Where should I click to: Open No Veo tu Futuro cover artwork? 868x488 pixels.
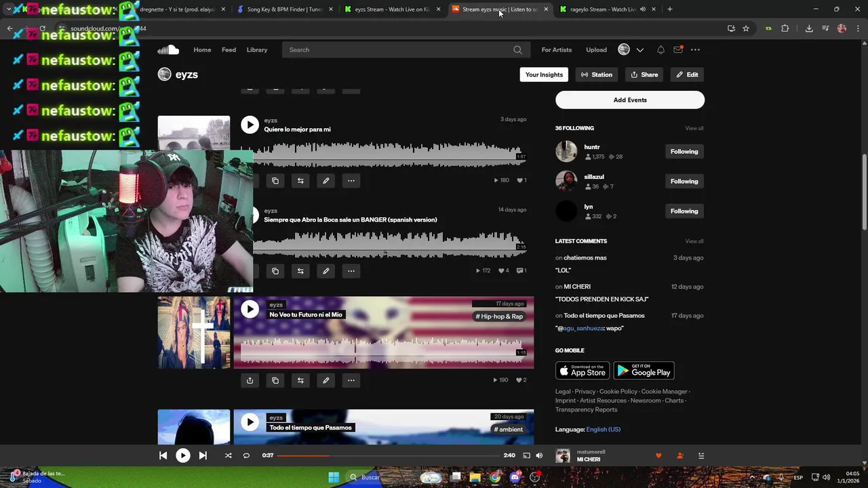[194, 332]
